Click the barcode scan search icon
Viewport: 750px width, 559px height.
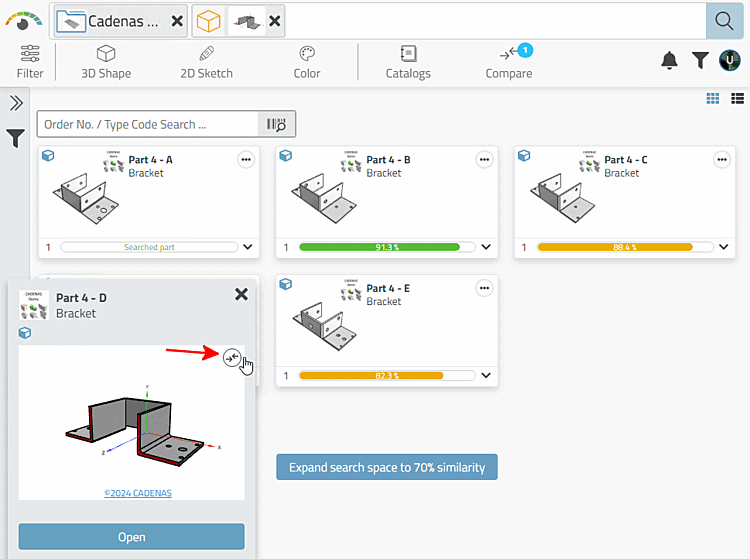[276, 124]
